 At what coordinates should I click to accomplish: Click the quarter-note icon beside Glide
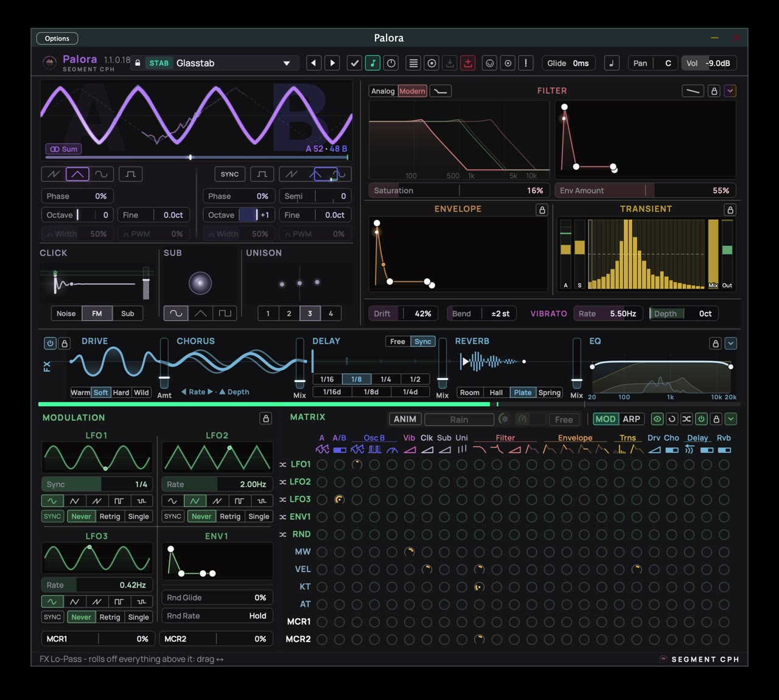[x=612, y=63]
